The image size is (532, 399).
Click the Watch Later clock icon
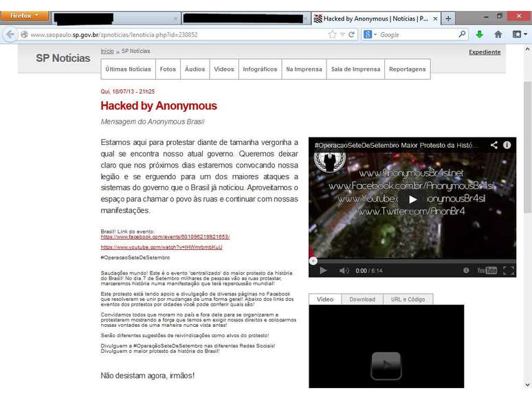466,271
